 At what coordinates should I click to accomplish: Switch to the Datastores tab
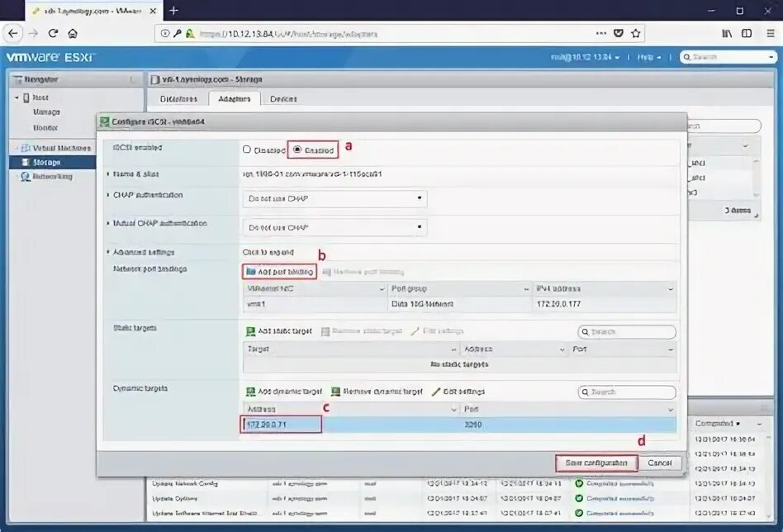tap(178, 99)
